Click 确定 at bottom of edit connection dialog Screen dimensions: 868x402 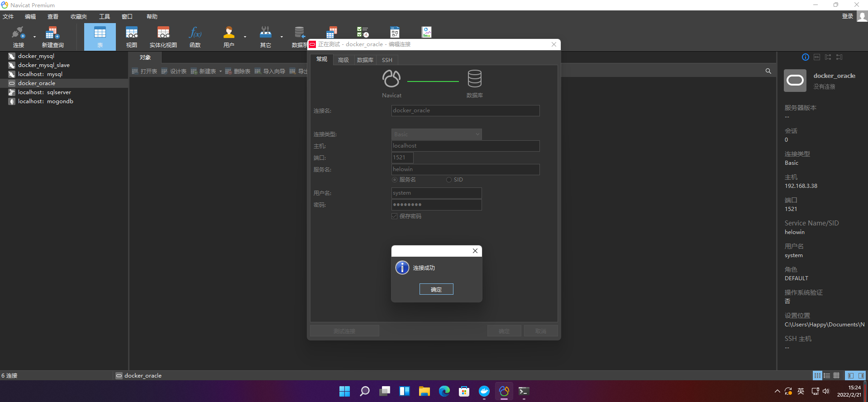tap(504, 331)
